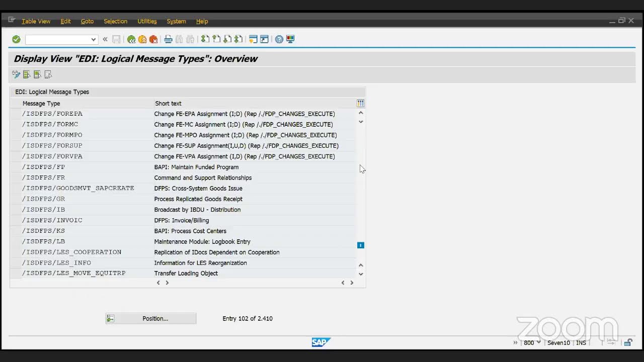Image resolution: width=644 pixels, height=362 pixels.
Task: Open the Table View menu
Action: (36, 21)
